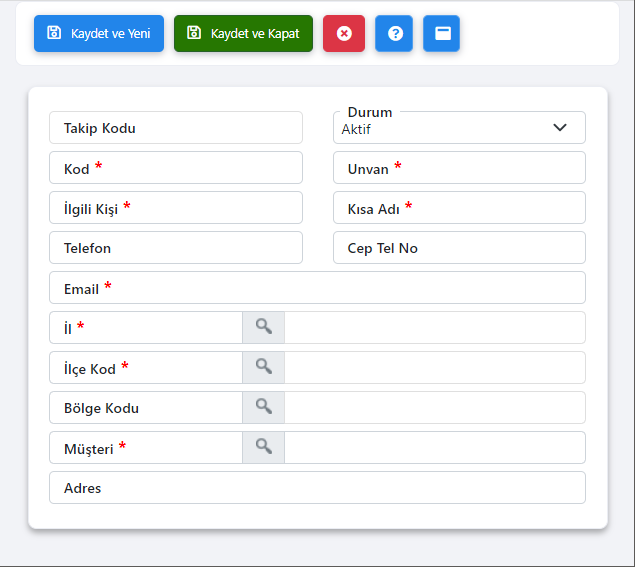635x567 pixels.
Task: Select the Durum field showing Aktif
Action: click(x=459, y=128)
